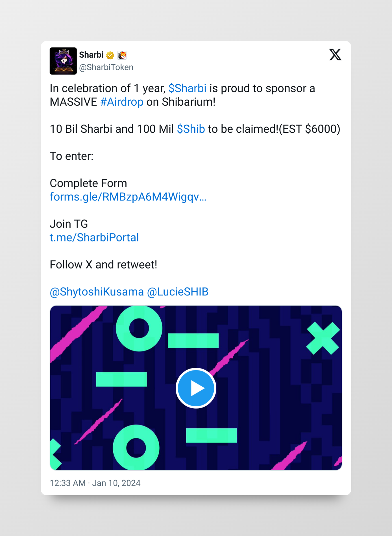Visit the @ShytoshiKusama mention
392x536 pixels.
tap(97, 292)
